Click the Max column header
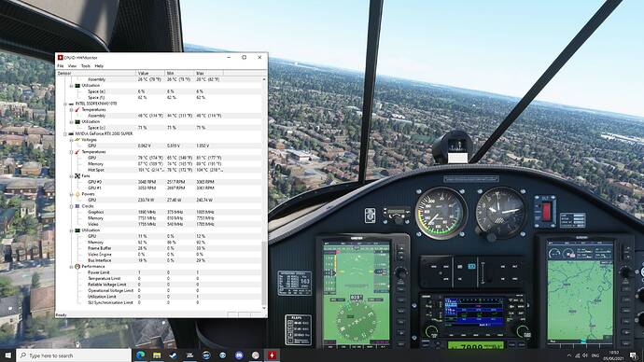This screenshot has height=362, width=644. pyautogui.click(x=209, y=73)
